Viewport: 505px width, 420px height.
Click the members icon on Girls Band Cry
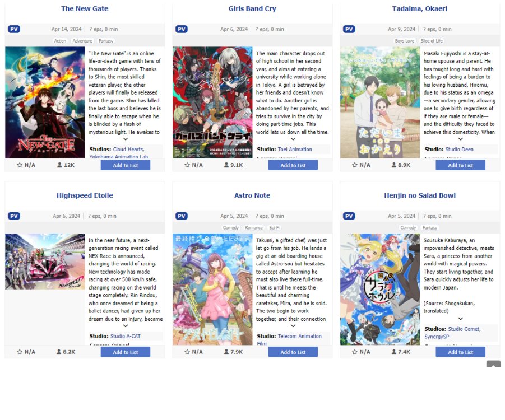click(226, 165)
